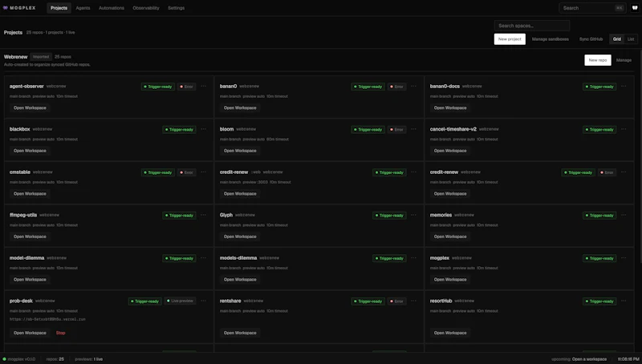Open the more options menu for models-dilemma
642x364 pixels.
click(413, 258)
